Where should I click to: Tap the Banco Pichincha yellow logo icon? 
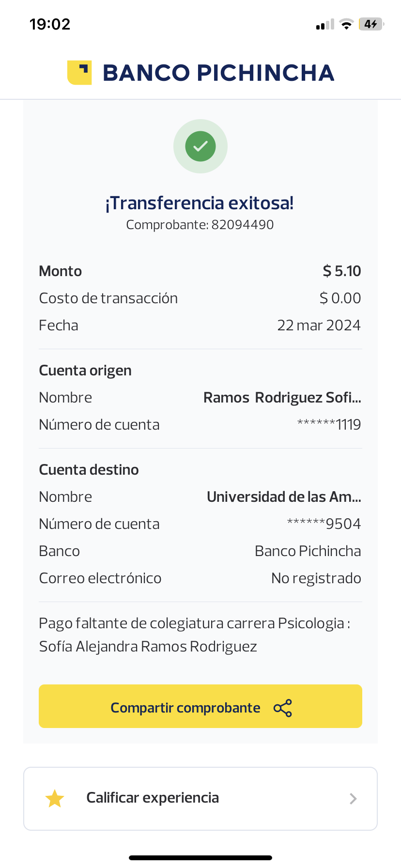tap(79, 73)
